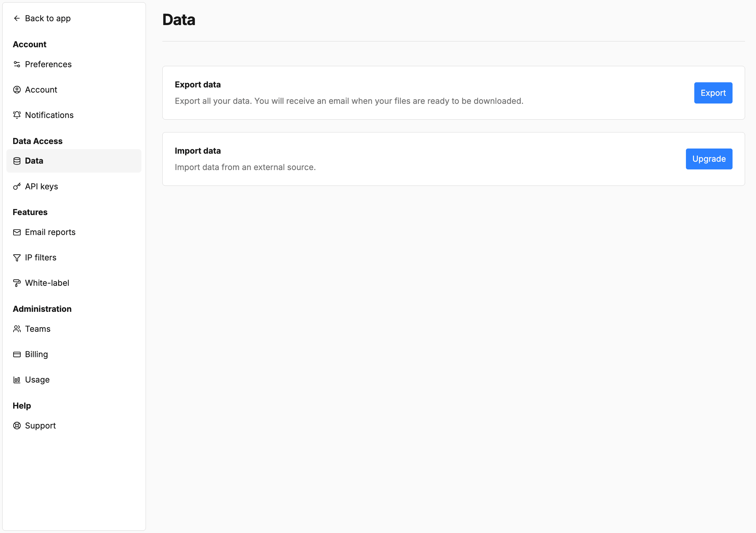
Task: Open the Notifications settings page
Action: [x=50, y=115]
